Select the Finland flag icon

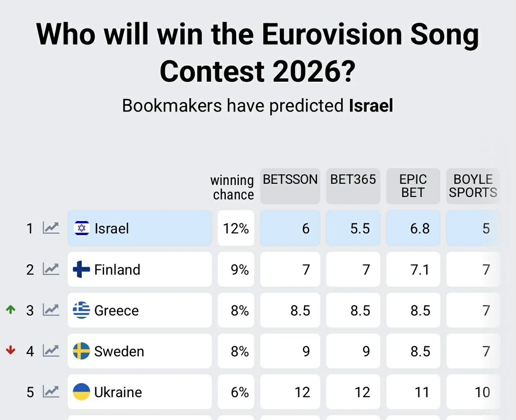(x=82, y=269)
